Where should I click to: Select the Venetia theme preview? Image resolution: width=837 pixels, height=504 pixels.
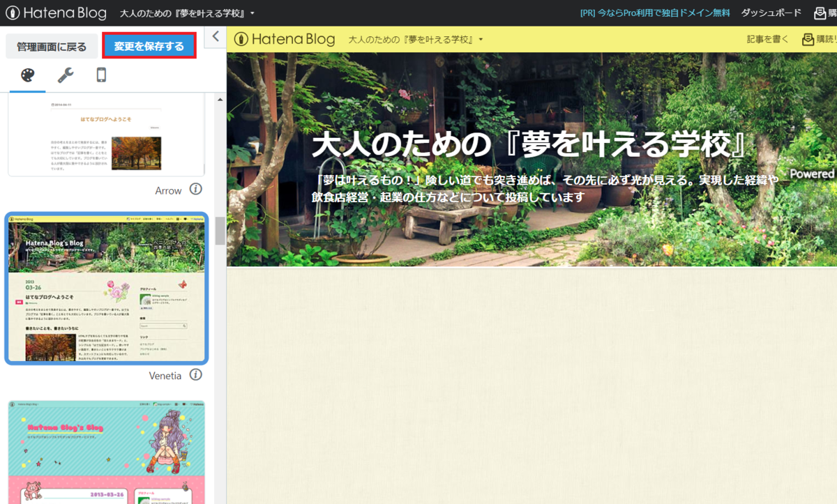[105, 287]
